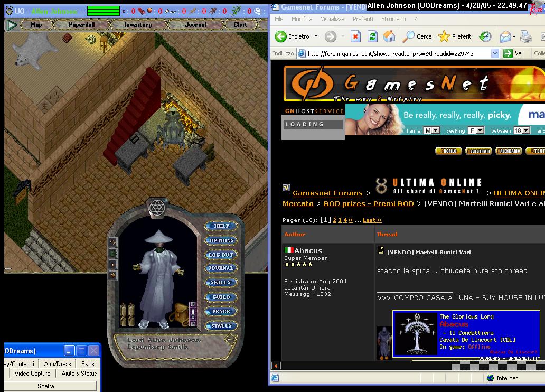The image size is (545, 392).
Task: Open Inventory from UO top menu bar
Action: coord(138,25)
